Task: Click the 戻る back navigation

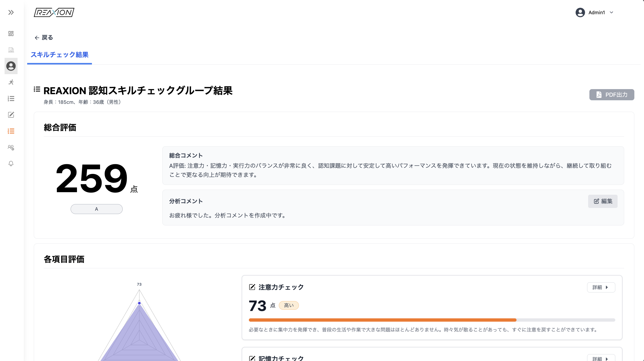Action: (x=43, y=37)
